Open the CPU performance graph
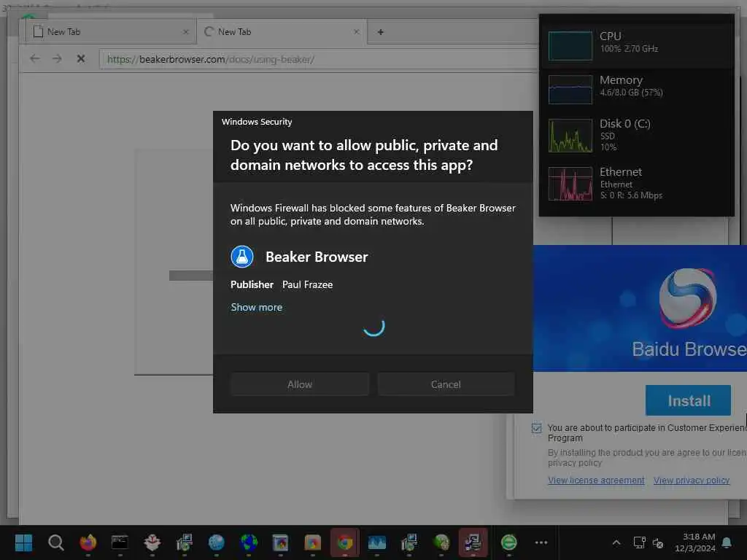The width and height of the screenshot is (747, 560). pos(570,46)
